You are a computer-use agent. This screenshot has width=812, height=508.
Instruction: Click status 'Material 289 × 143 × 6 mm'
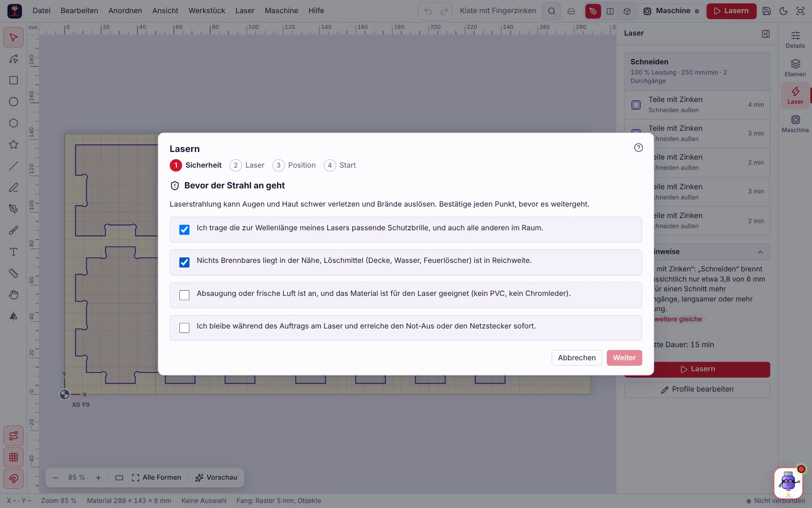[x=129, y=501]
